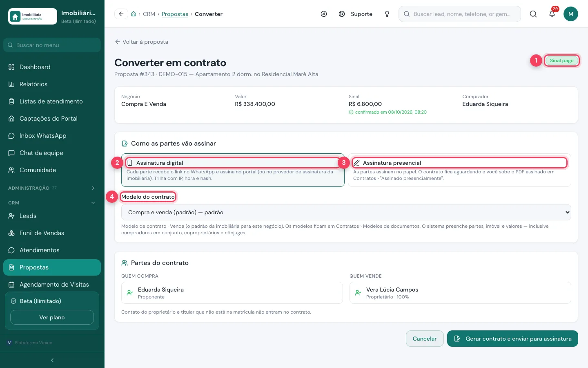
Task: Open the Modelo do contrato dropdown
Action: pyautogui.click(x=346, y=212)
